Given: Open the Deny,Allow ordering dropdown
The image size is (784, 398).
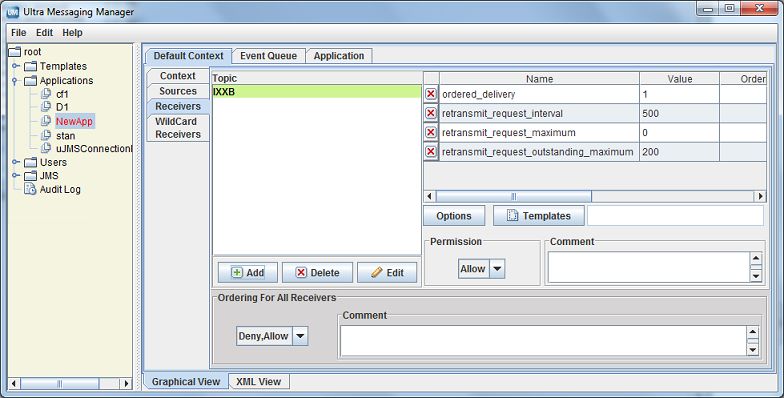Looking at the screenshot, I should [x=300, y=336].
